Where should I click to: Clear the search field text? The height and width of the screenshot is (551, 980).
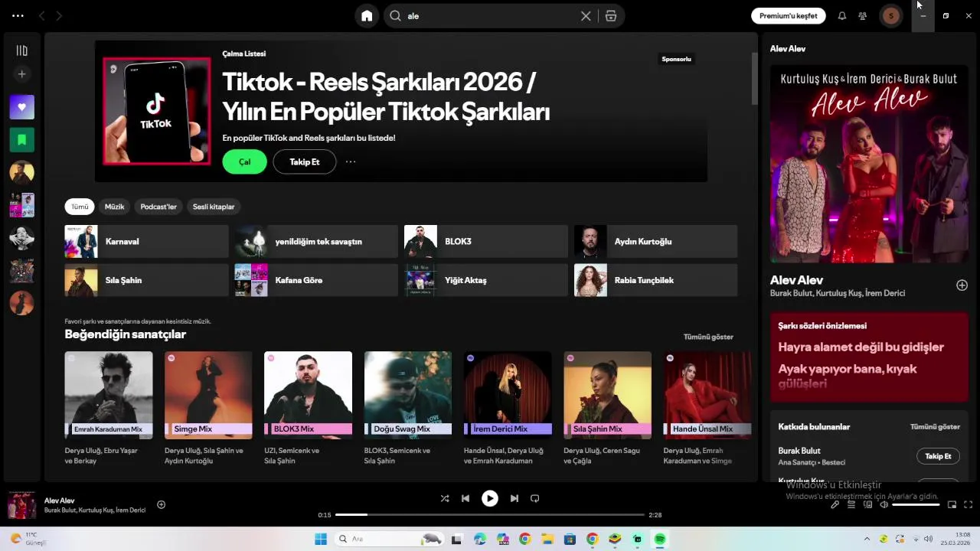coord(586,16)
